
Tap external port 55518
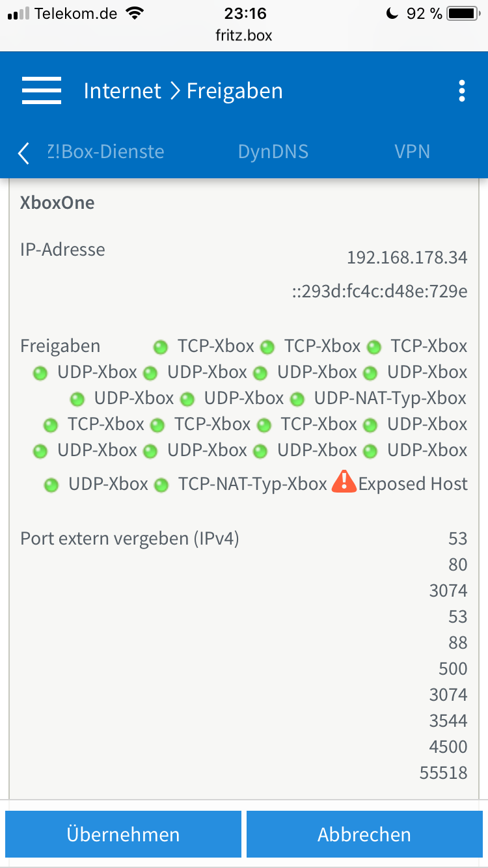(444, 773)
